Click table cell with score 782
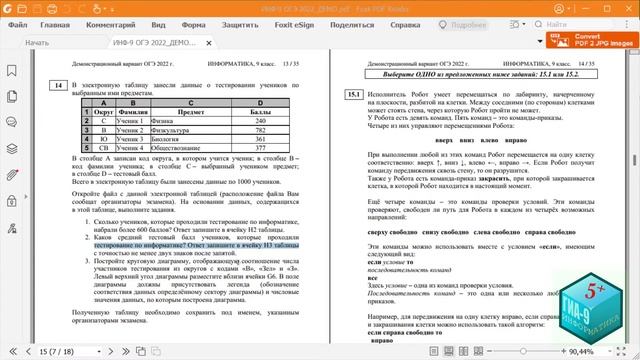 tap(260, 130)
